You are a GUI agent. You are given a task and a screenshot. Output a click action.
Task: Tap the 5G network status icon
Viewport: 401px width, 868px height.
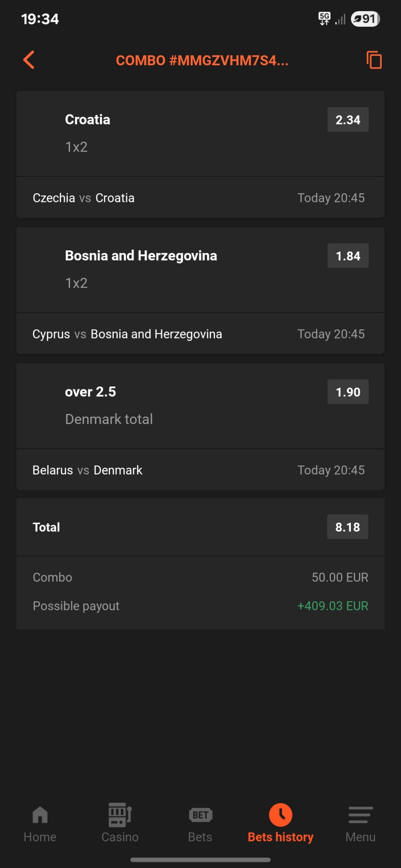tap(324, 19)
